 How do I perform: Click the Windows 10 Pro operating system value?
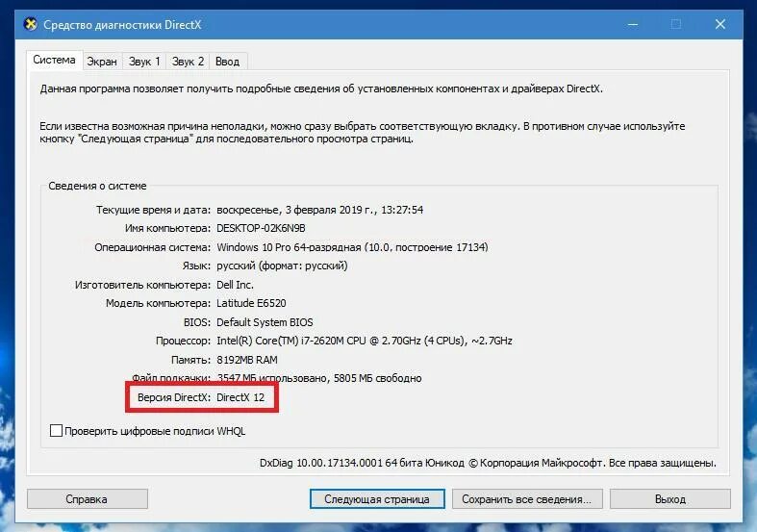pyautogui.click(x=352, y=247)
